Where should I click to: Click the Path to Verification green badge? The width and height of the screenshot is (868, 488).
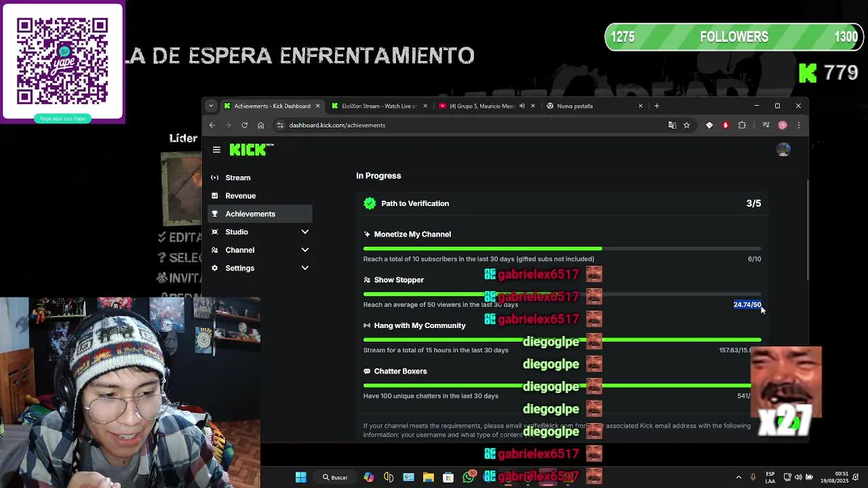370,203
